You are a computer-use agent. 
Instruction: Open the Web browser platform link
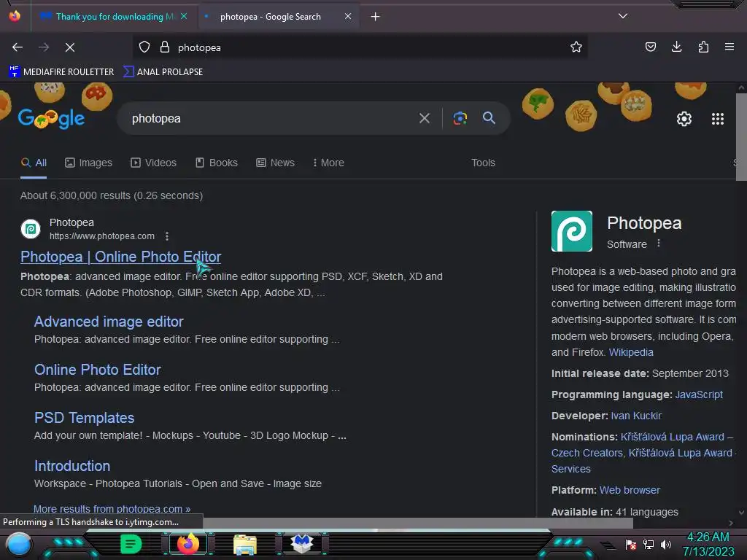pyautogui.click(x=630, y=490)
